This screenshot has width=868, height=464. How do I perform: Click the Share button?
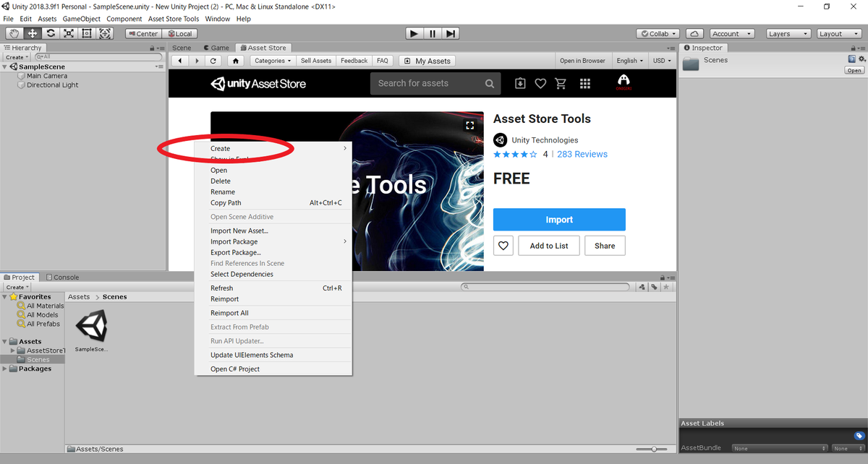tap(605, 246)
